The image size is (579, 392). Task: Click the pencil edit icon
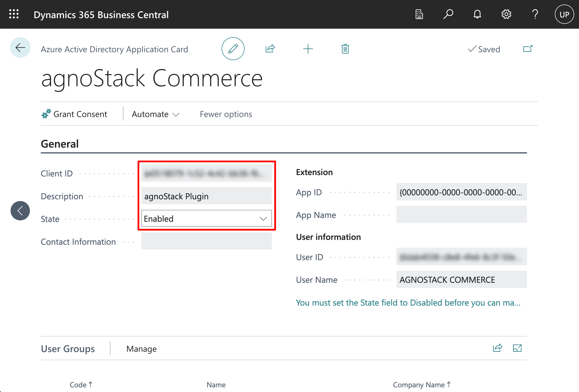coord(233,49)
